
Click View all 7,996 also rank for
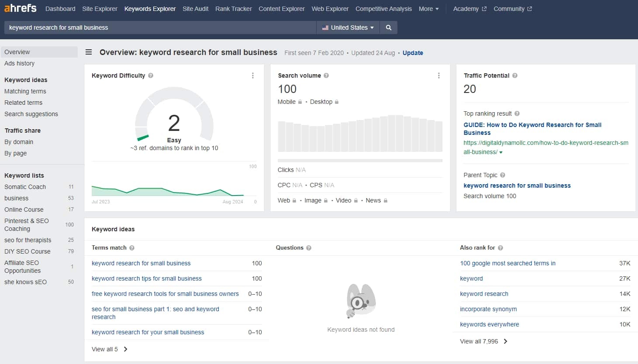(x=484, y=341)
